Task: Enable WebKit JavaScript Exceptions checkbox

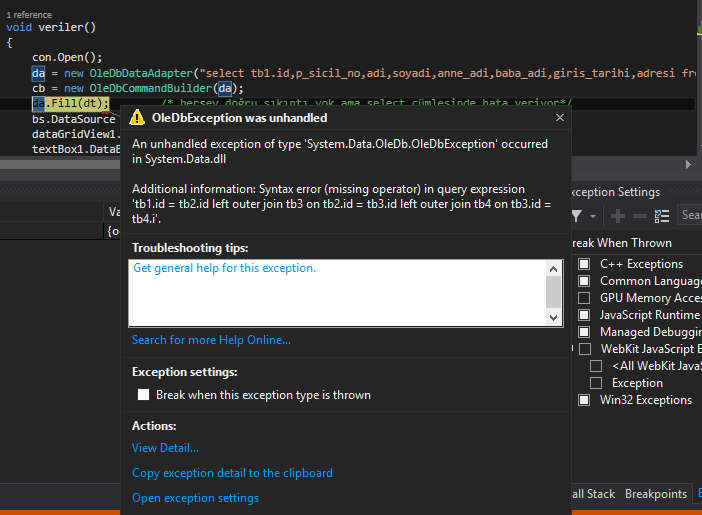Action: click(585, 349)
